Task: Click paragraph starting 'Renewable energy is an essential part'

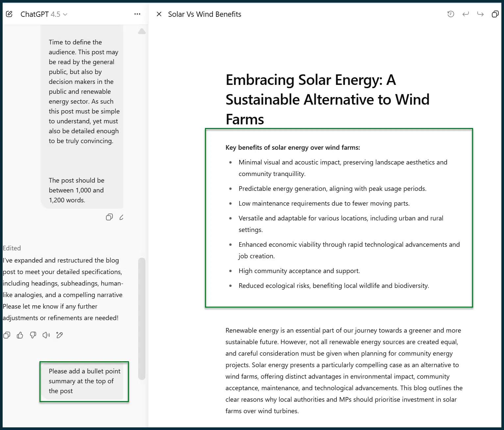Action: point(344,370)
